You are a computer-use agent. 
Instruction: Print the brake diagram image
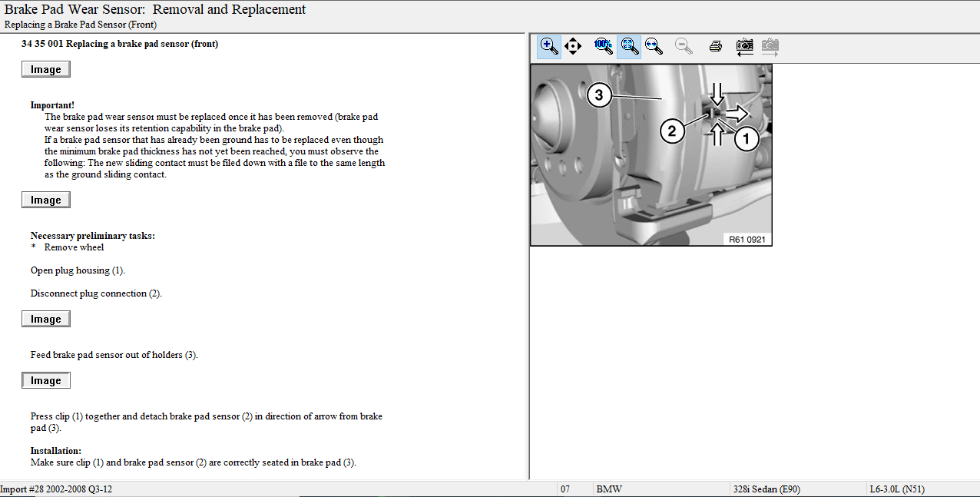(716, 47)
